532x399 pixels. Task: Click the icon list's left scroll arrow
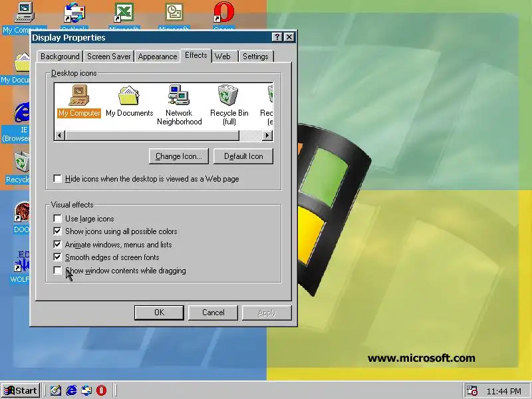pos(60,136)
